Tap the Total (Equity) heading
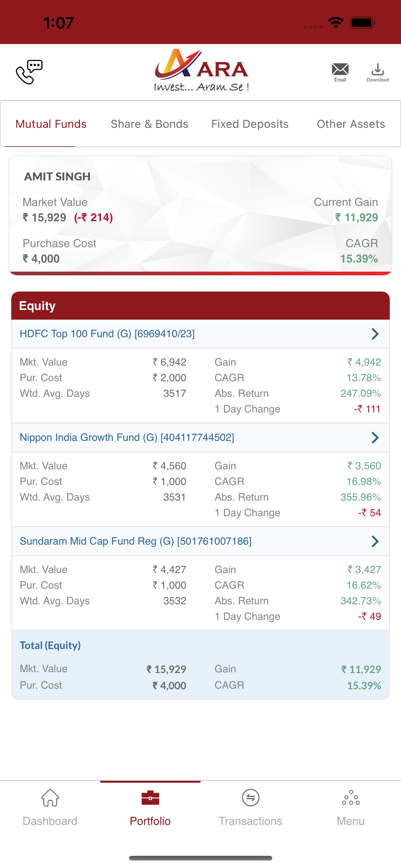 tap(50, 645)
